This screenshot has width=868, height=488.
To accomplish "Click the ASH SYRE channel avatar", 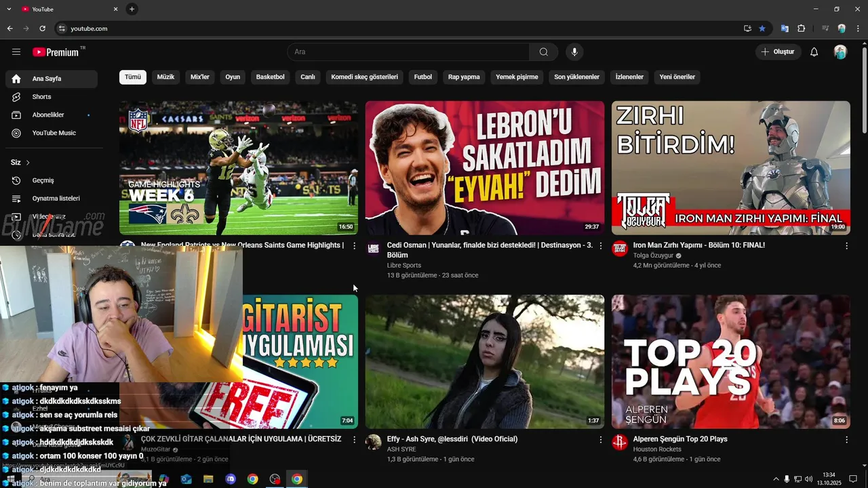I will coord(374,443).
